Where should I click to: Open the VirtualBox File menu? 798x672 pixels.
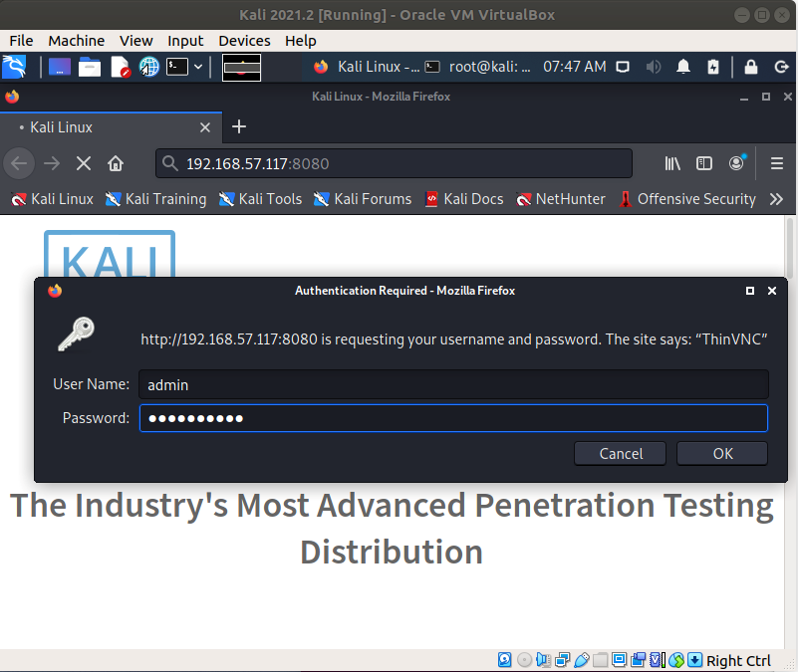(x=21, y=41)
